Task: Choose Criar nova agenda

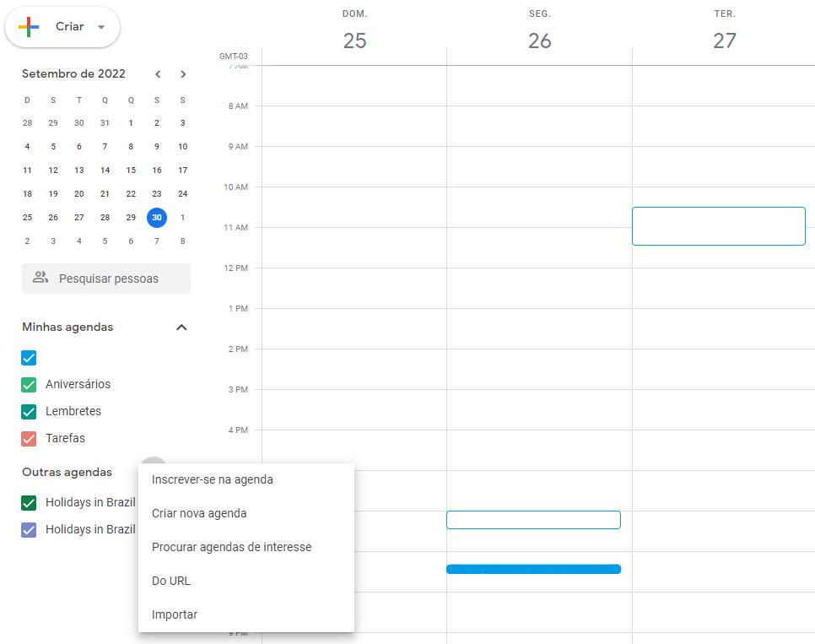Action: tap(246, 513)
